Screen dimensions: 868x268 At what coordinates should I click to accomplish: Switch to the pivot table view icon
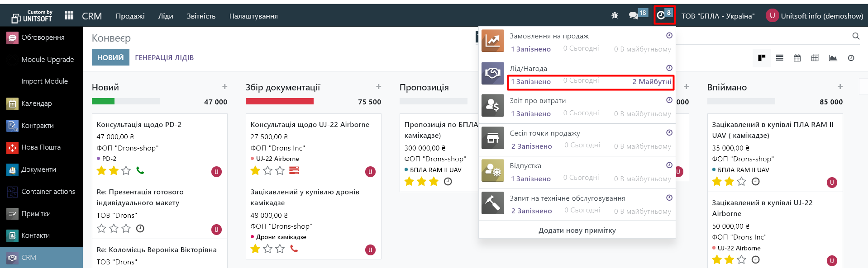pos(815,58)
